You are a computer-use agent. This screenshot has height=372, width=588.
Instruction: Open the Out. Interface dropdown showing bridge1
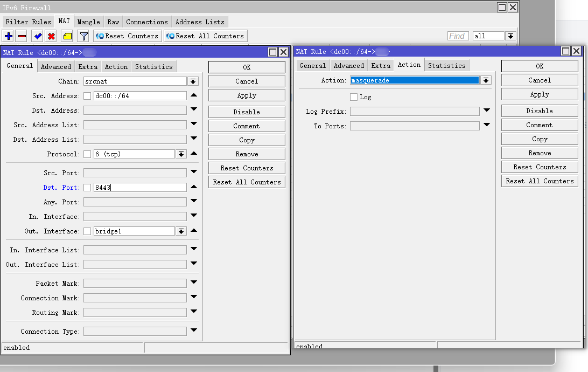(x=181, y=231)
